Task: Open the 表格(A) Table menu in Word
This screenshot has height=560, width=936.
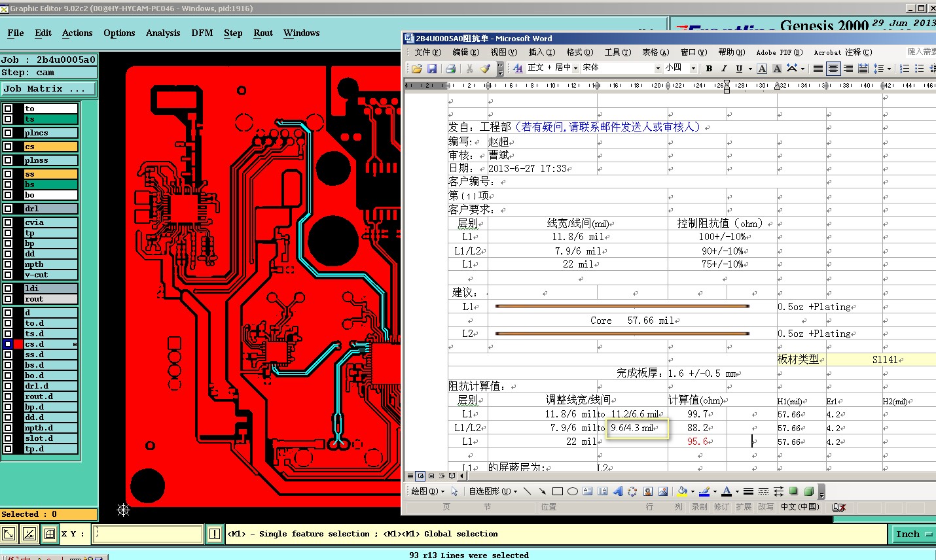Action: pyautogui.click(x=655, y=52)
